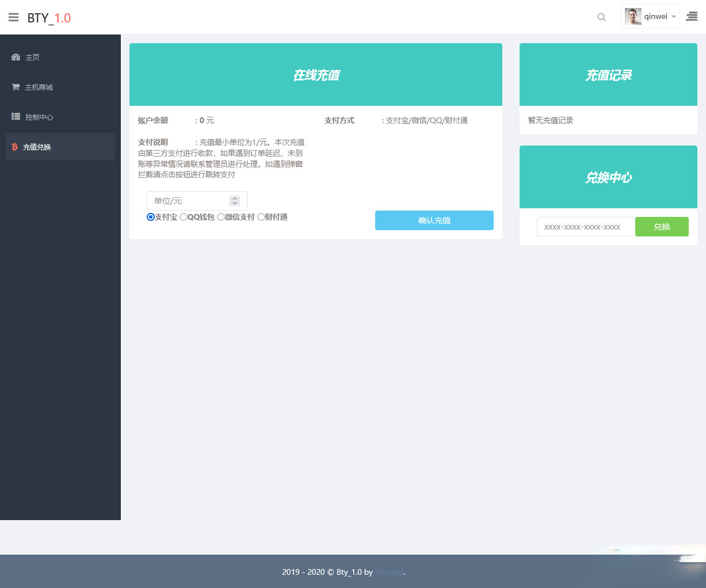Focus the redemption code xxxx-xxxx input field
The width and height of the screenshot is (706, 588).
click(x=586, y=227)
